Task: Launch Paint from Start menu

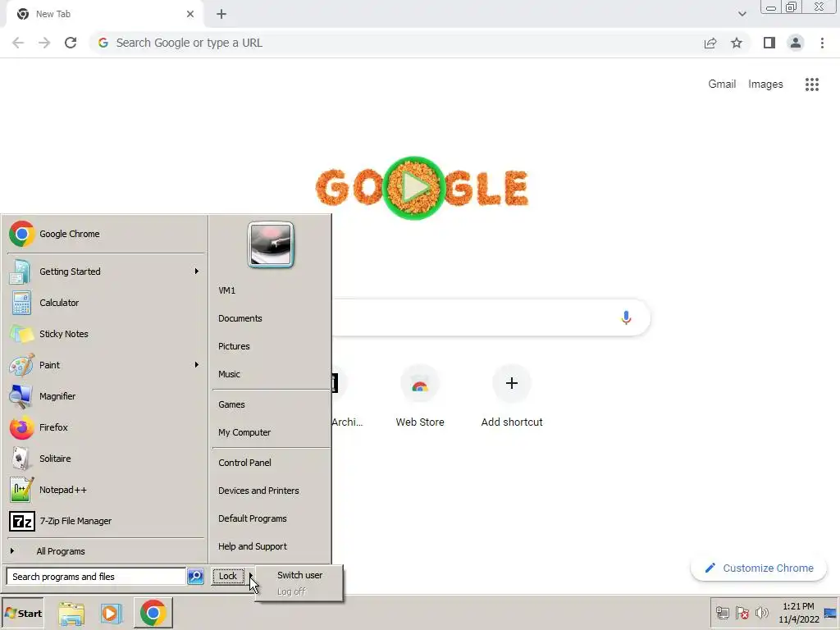Action: [106, 365]
